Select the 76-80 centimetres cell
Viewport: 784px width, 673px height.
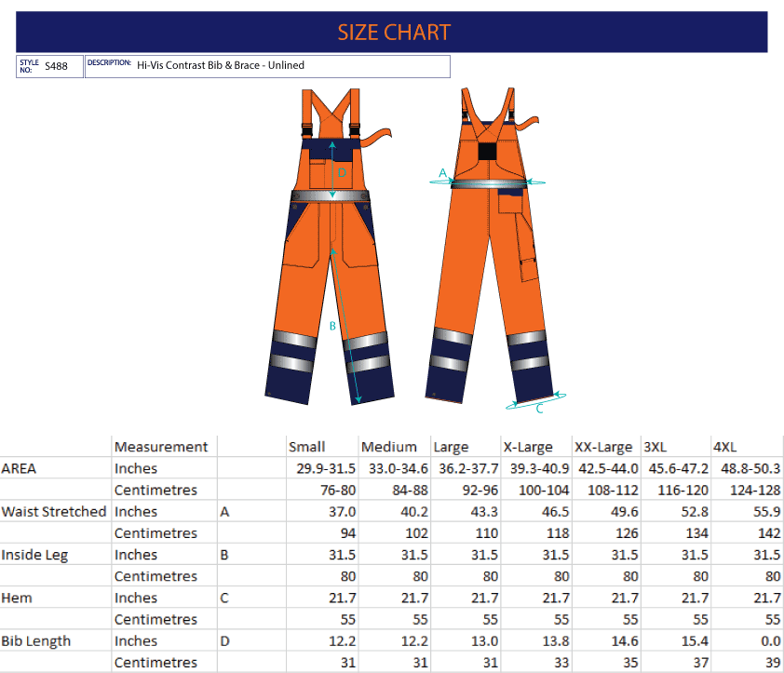[338, 490]
